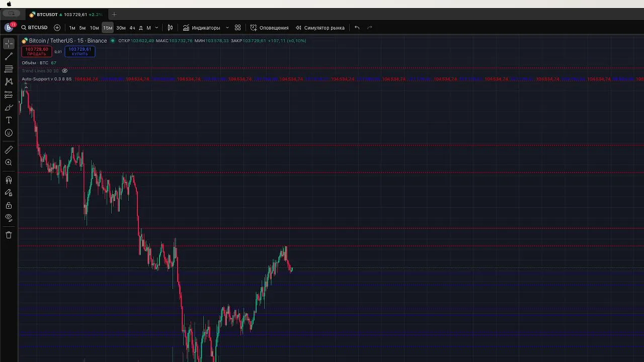Select Trend Lines 30 30 legend
644x362 pixels.
click(40, 71)
